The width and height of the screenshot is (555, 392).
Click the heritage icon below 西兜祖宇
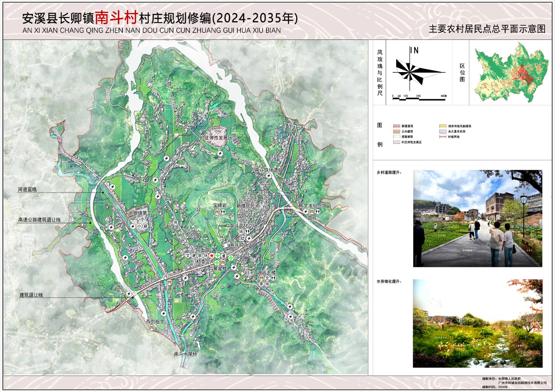tap(152, 328)
